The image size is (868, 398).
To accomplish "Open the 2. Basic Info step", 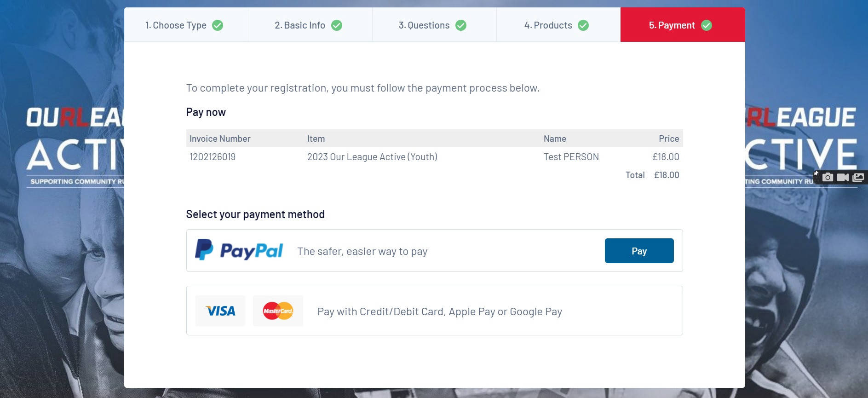I will point(310,25).
